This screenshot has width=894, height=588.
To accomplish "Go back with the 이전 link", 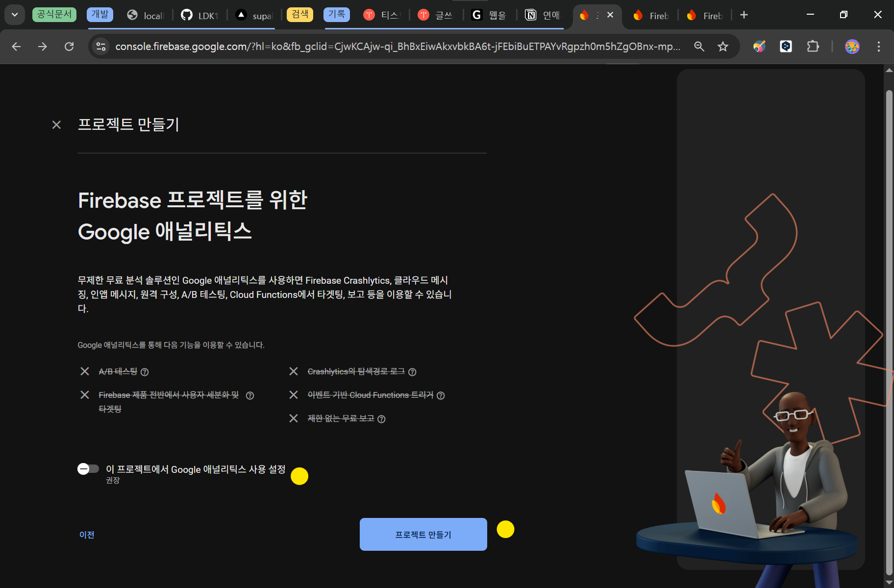I will point(87,535).
